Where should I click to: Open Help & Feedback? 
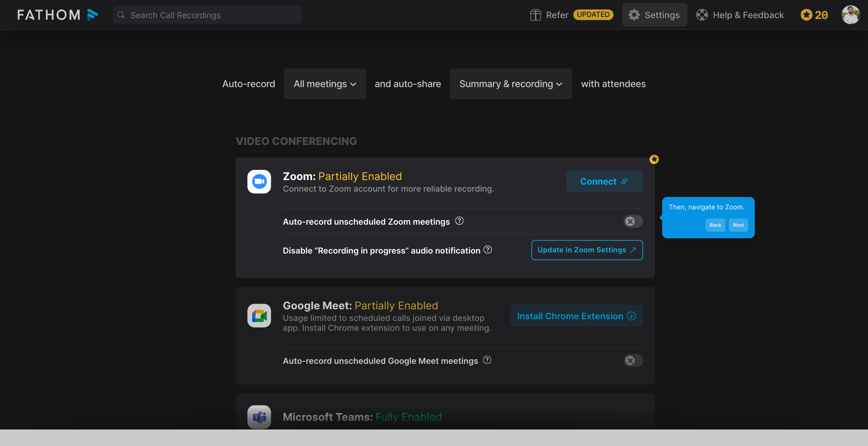click(740, 15)
